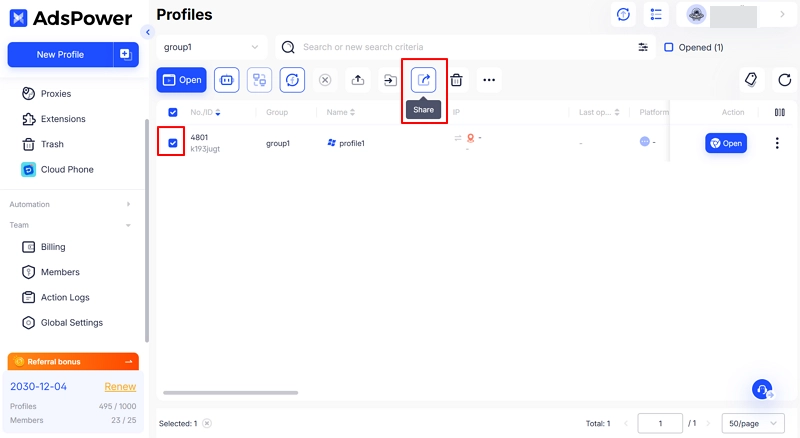Click the search magnifier icon
Viewport: 800px width, 438px height.
pyautogui.click(x=288, y=47)
